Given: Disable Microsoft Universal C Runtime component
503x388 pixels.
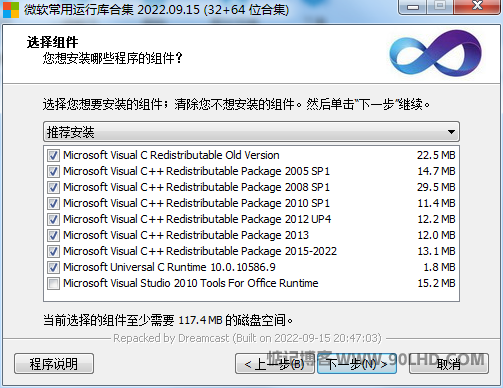Looking at the screenshot, I should pyautogui.click(x=53, y=267).
